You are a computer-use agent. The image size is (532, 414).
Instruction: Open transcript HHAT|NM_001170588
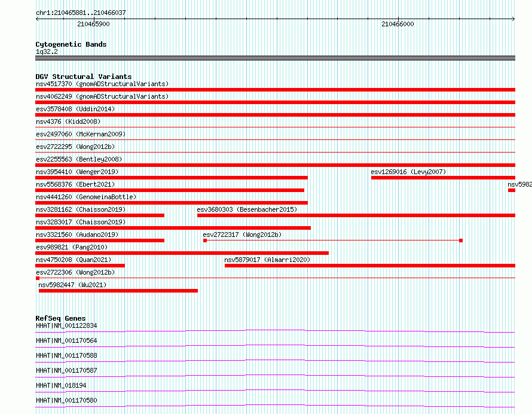click(x=66, y=355)
